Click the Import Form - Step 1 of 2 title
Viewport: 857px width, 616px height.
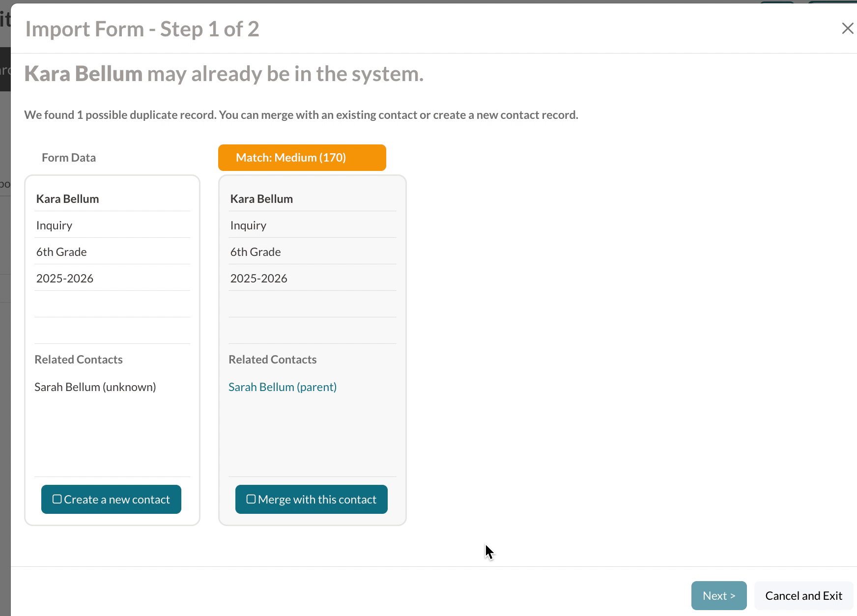(142, 29)
